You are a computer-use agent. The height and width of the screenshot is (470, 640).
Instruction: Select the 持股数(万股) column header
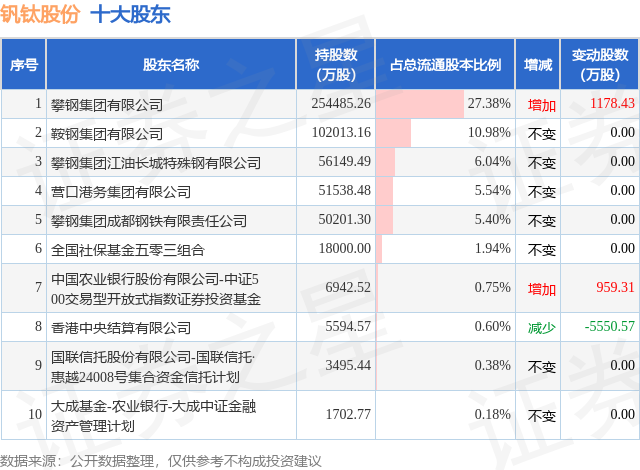(x=336, y=64)
